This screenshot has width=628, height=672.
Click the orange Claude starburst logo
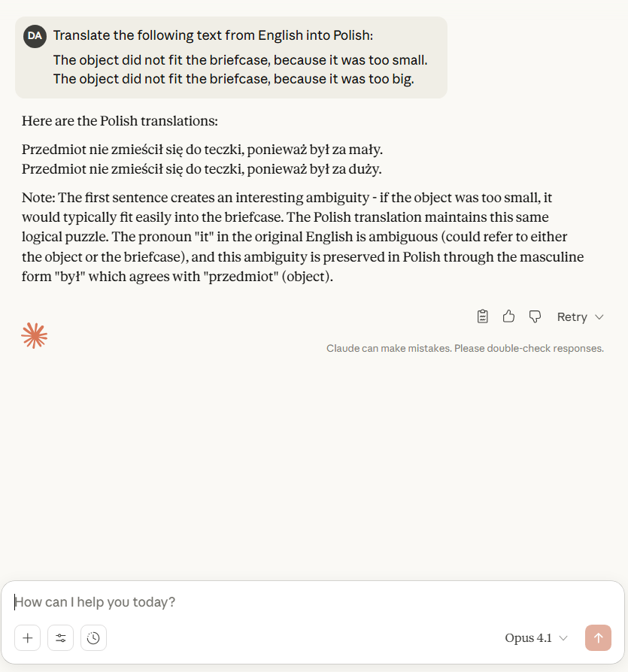(35, 335)
